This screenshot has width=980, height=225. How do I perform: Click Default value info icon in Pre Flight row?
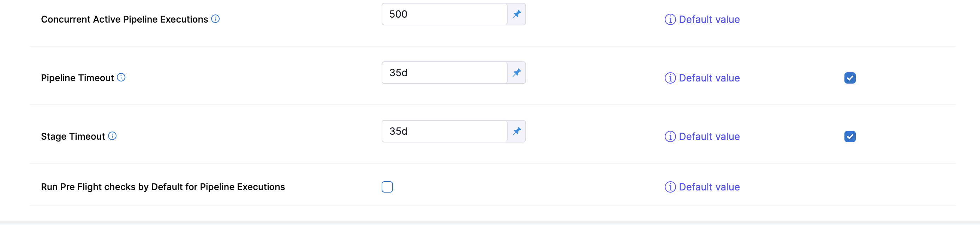[x=670, y=187]
